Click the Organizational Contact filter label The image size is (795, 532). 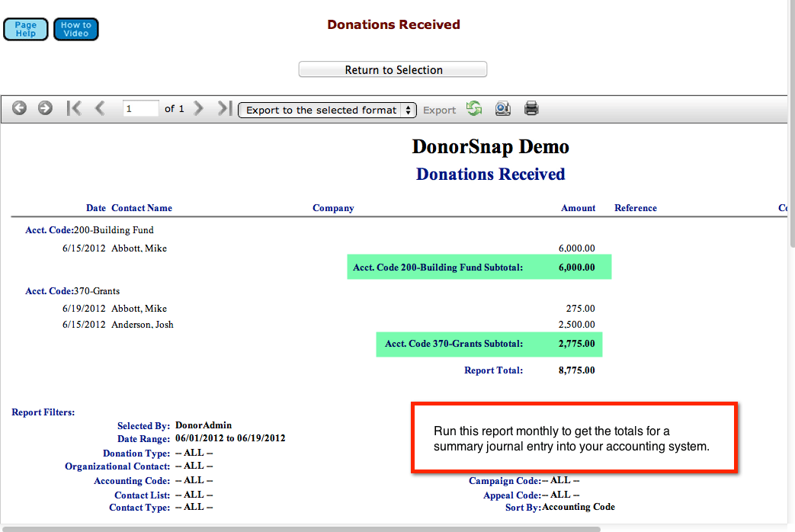[117, 466]
